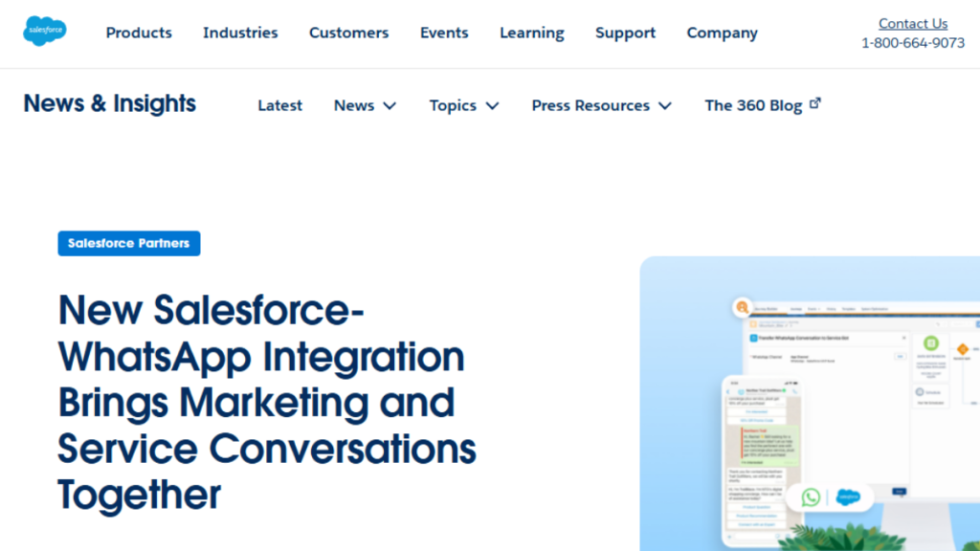Open the Products menu
This screenshot has width=980, height=551.
pyautogui.click(x=139, y=33)
